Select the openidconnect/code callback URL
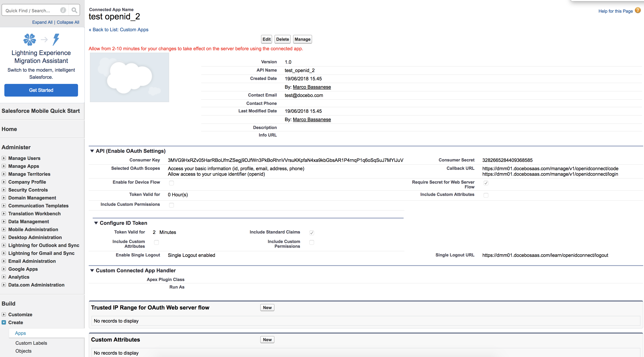The height and width of the screenshot is (357, 644). click(550, 169)
